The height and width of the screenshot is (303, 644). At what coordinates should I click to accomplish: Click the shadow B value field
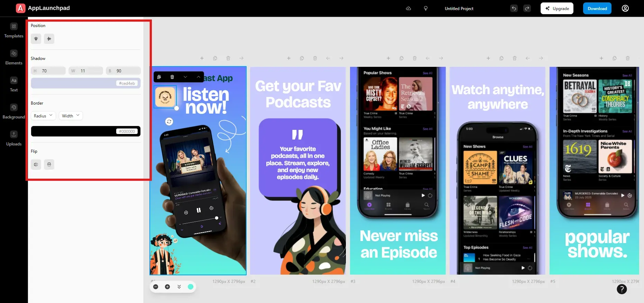pos(123,71)
